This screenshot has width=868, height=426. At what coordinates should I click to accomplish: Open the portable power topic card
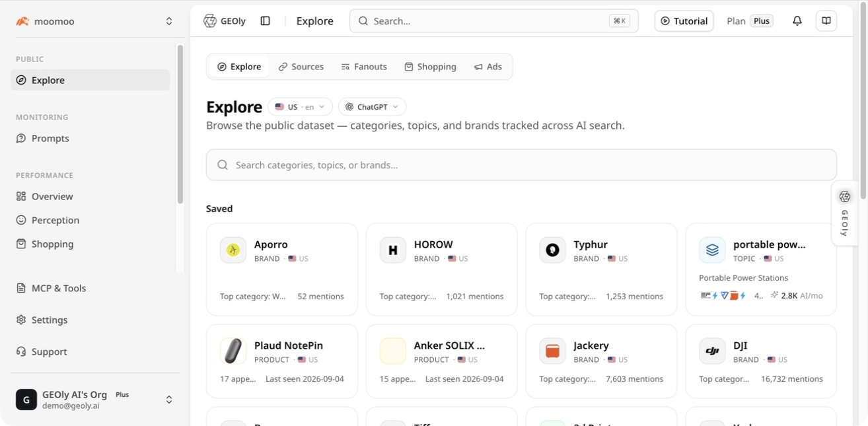pyautogui.click(x=761, y=269)
